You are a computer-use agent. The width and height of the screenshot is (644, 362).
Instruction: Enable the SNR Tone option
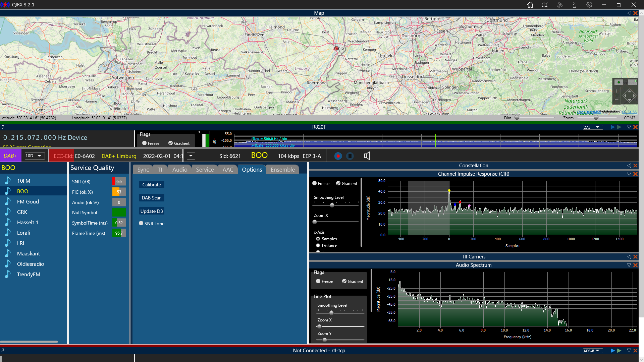coord(141,224)
